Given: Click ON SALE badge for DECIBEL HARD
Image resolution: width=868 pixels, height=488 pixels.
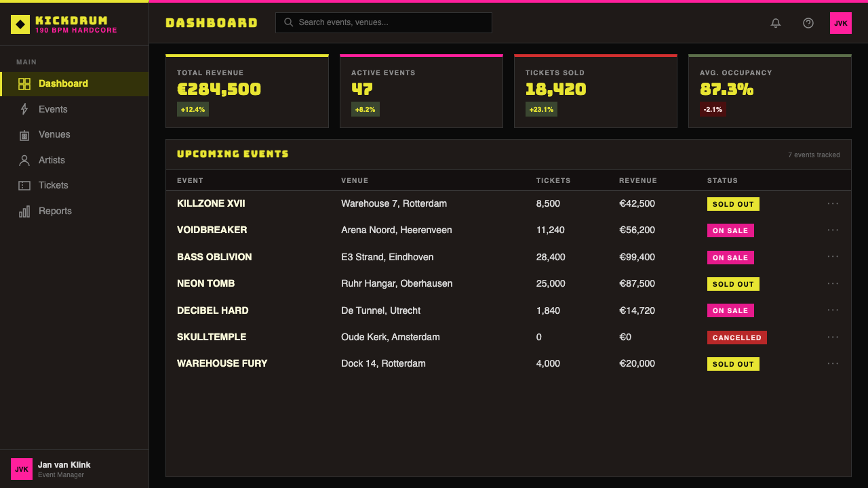Looking at the screenshot, I should (730, 310).
